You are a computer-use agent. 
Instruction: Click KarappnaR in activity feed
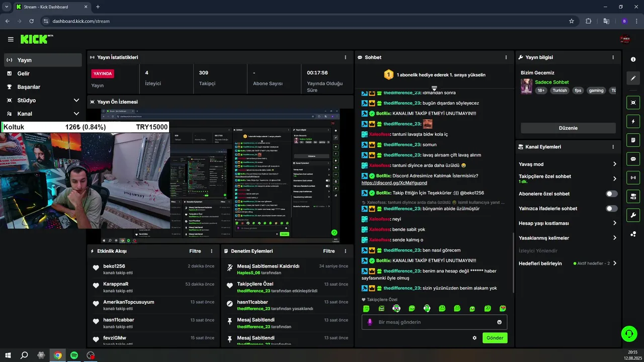coord(116,284)
